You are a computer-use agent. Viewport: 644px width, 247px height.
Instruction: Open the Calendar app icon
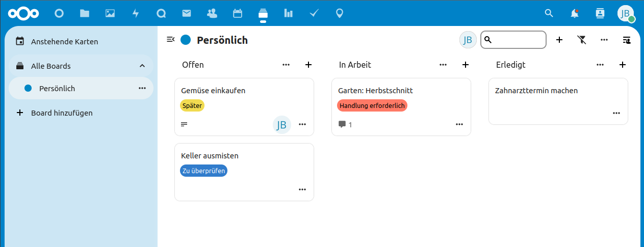[238, 13]
